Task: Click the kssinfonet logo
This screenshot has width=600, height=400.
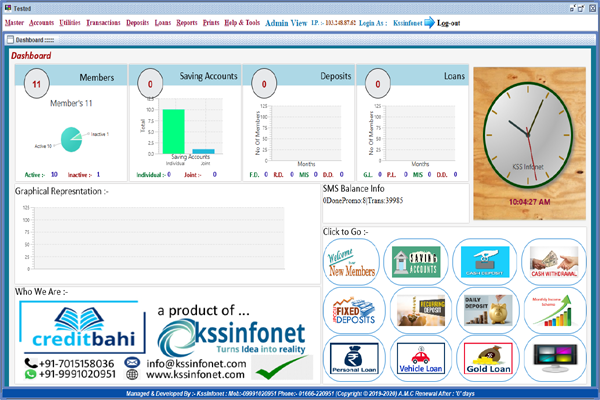Action: (232, 336)
